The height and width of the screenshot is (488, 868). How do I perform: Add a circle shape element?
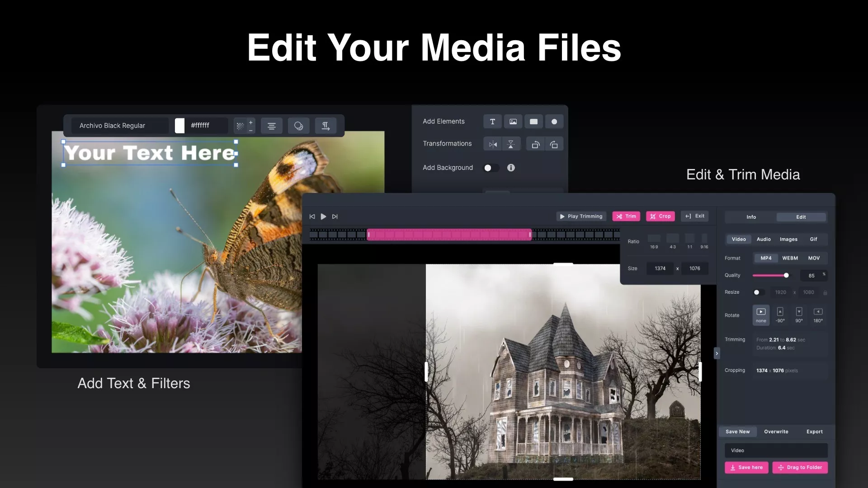[554, 122]
